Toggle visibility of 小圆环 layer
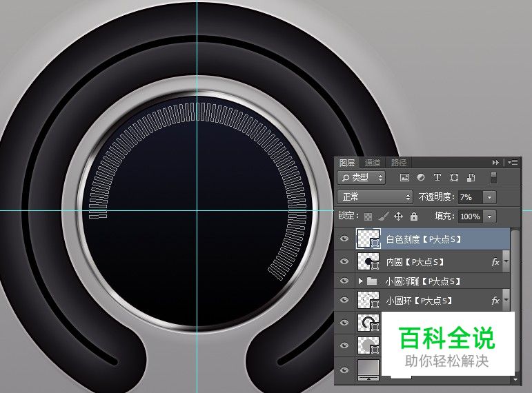The image size is (532, 393). tap(345, 301)
